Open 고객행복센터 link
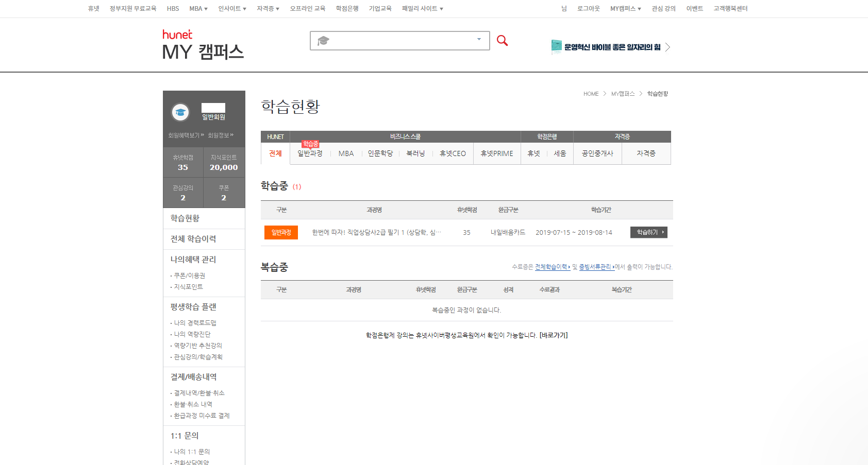Screen dimensions: 868x465 click(x=730, y=9)
